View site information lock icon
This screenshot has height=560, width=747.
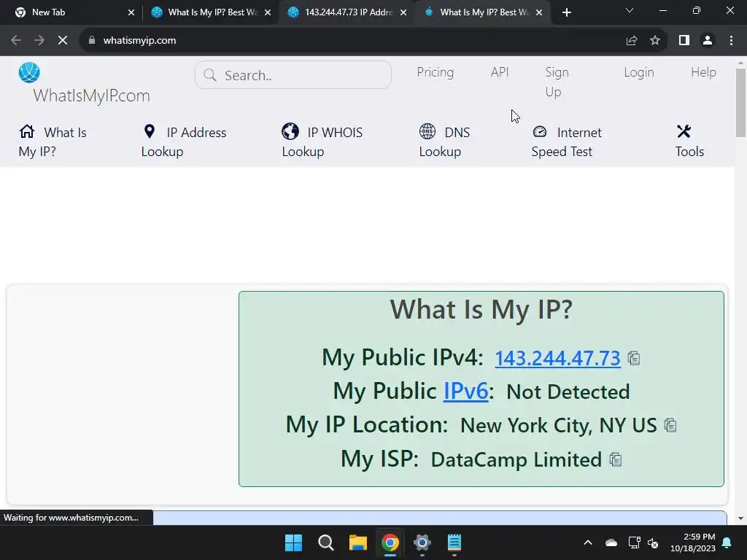(x=92, y=41)
